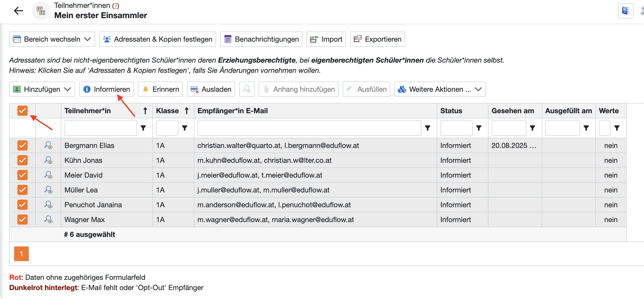
Task: Uncheck the select-all checkbox in table header
Action: (x=23, y=111)
